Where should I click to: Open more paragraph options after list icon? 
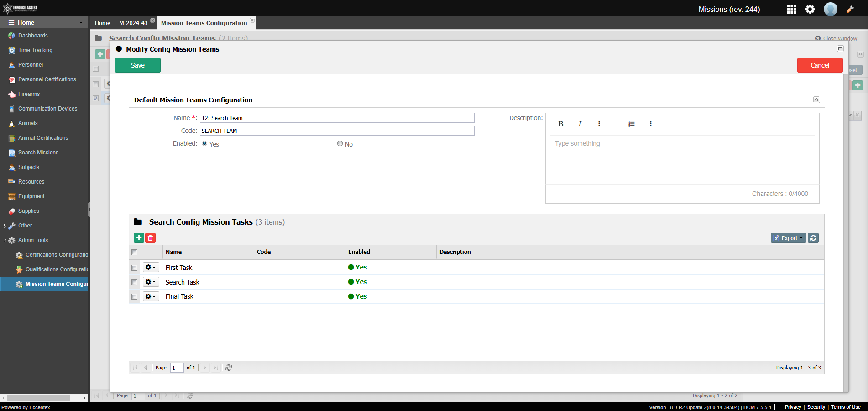point(651,124)
